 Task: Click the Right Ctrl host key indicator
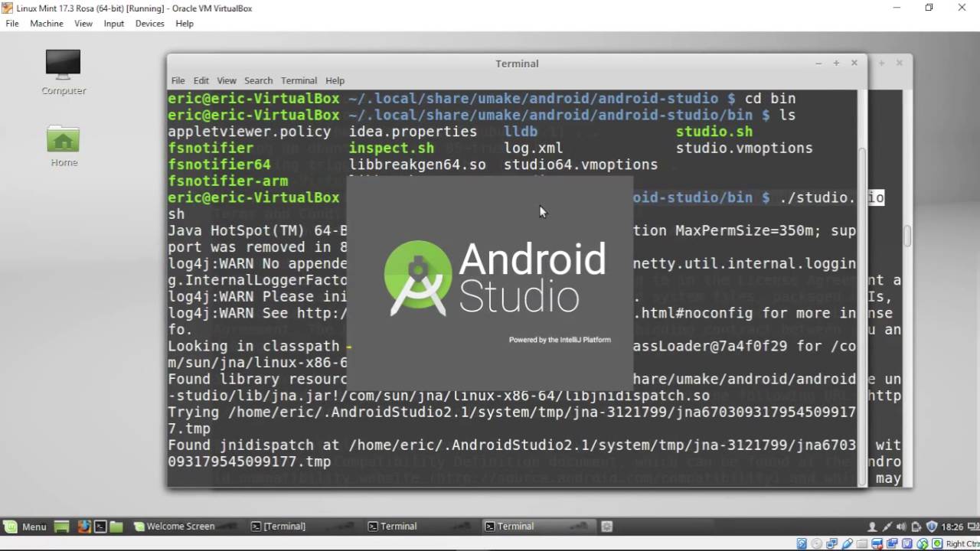click(x=963, y=544)
